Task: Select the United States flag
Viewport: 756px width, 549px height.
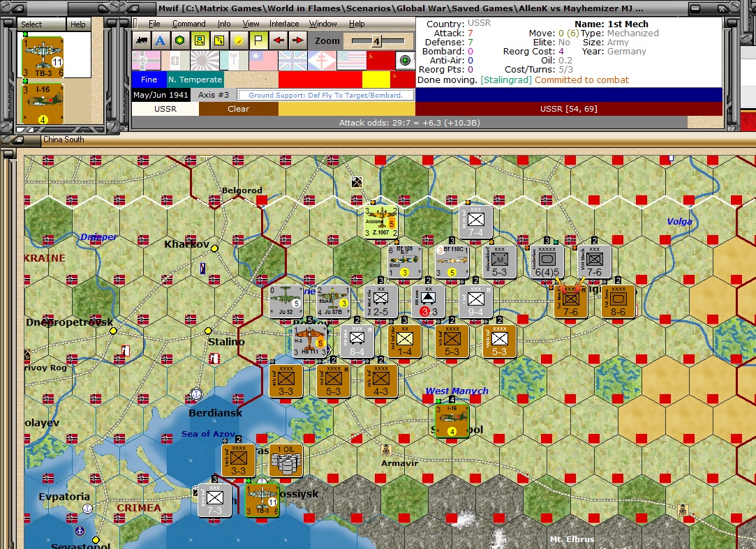Action: click(x=352, y=61)
